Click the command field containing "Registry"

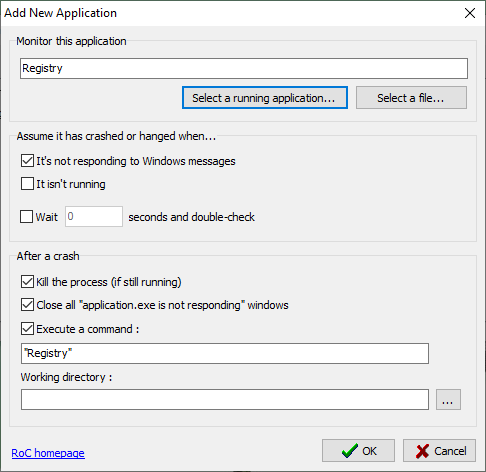point(225,353)
